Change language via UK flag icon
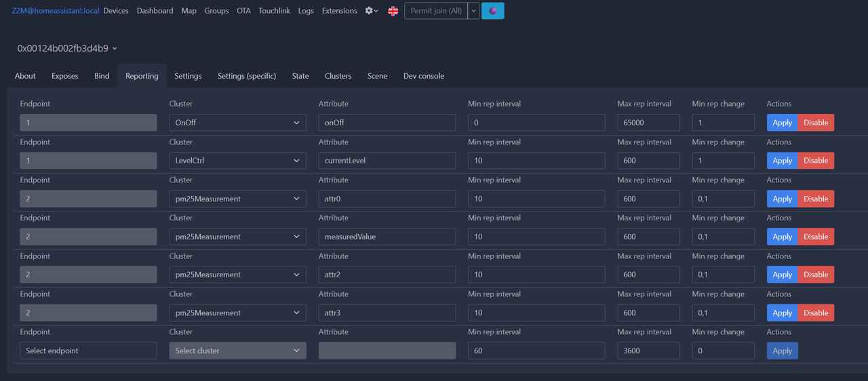868x381 pixels. coord(393,11)
